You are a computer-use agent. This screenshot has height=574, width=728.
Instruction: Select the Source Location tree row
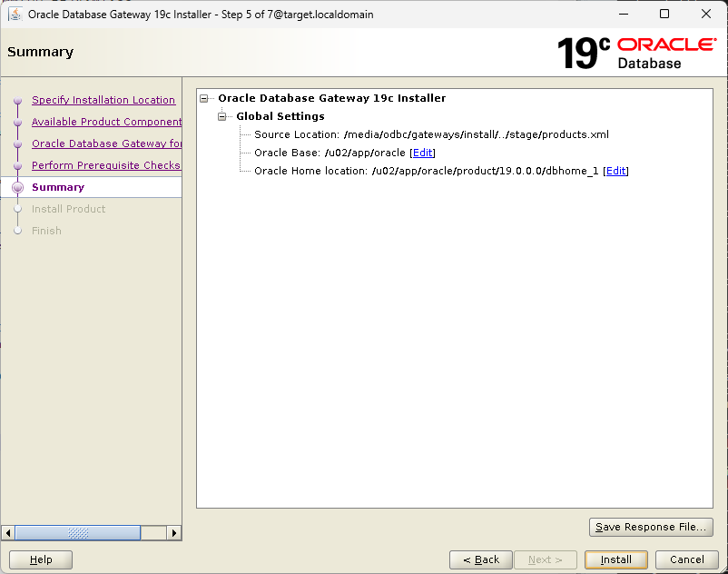click(x=431, y=134)
